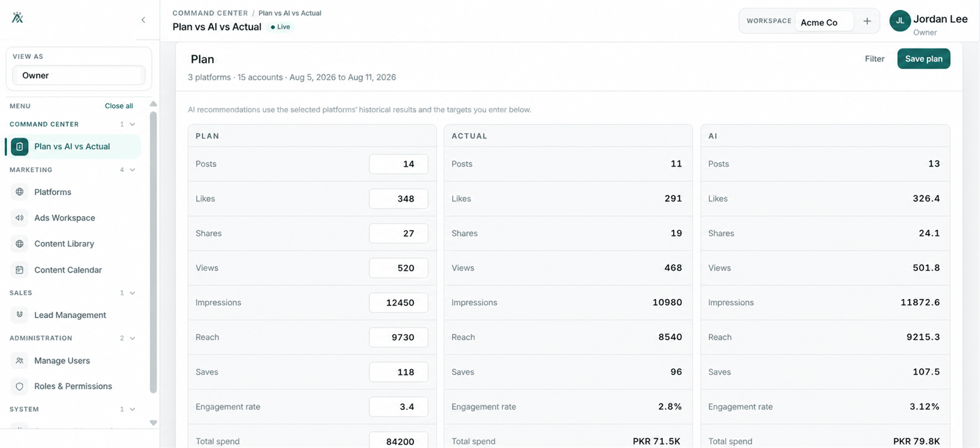980x448 pixels.
Task: Open the Acme Co workspace selector
Action: click(x=824, y=21)
